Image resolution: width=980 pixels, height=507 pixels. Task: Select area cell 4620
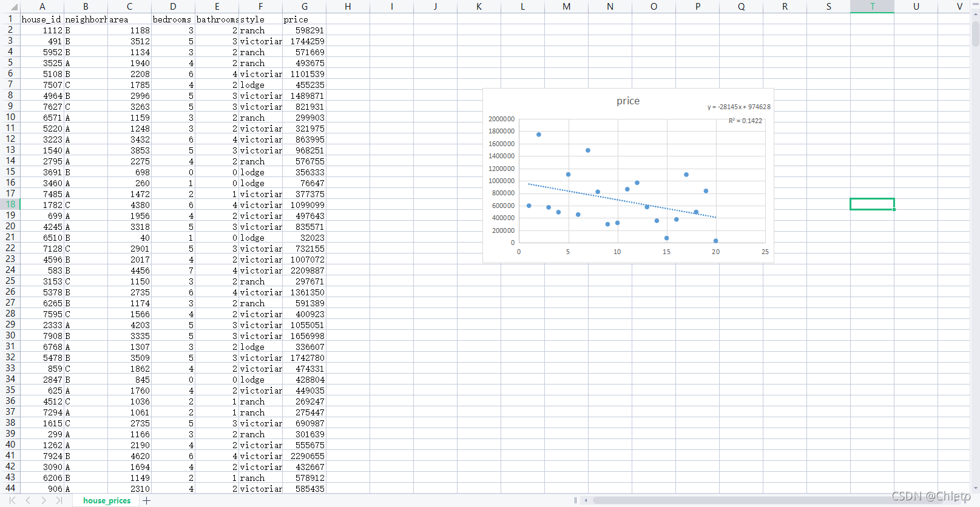click(129, 456)
